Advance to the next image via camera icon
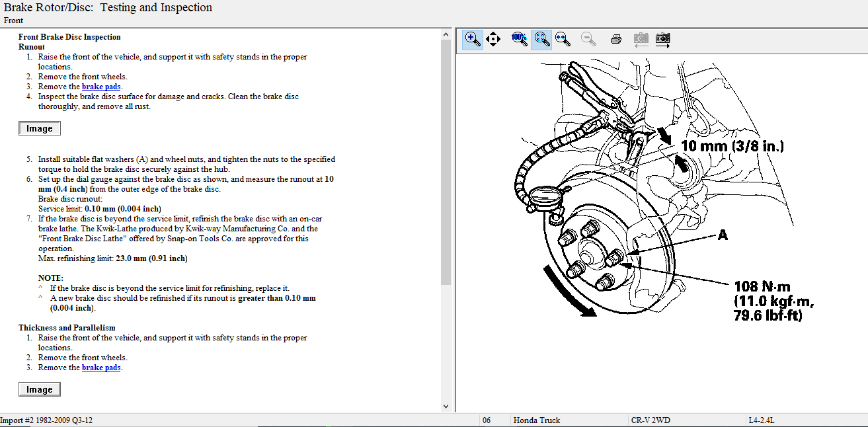 click(x=662, y=39)
